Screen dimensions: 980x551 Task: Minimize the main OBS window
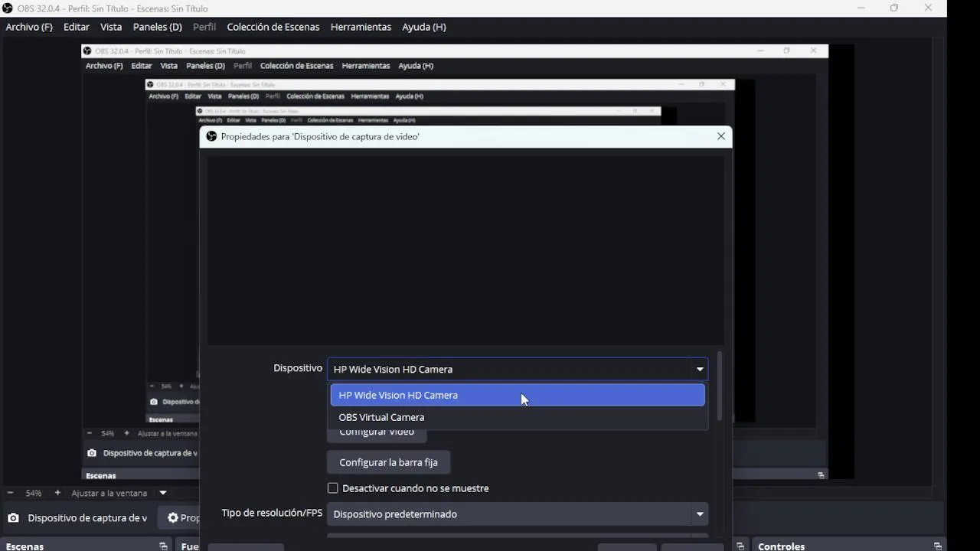coord(861,8)
